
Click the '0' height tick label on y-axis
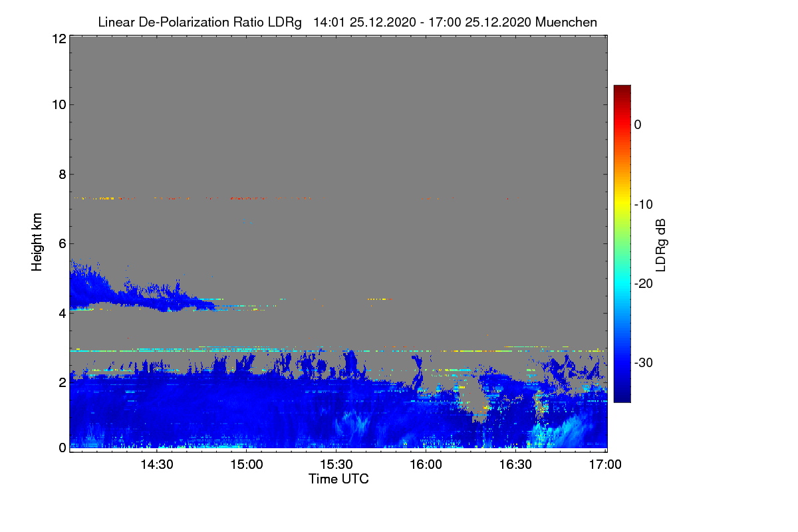click(62, 447)
